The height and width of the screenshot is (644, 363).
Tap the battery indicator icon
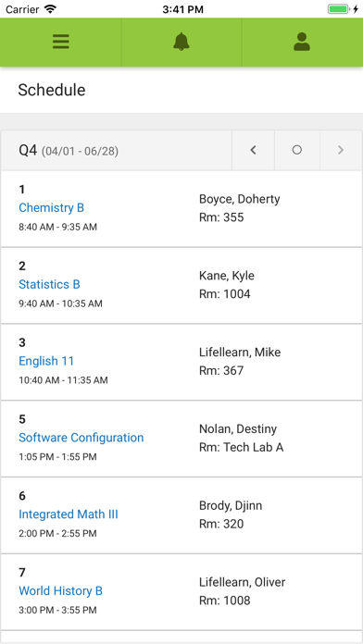click(x=339, y=9)
